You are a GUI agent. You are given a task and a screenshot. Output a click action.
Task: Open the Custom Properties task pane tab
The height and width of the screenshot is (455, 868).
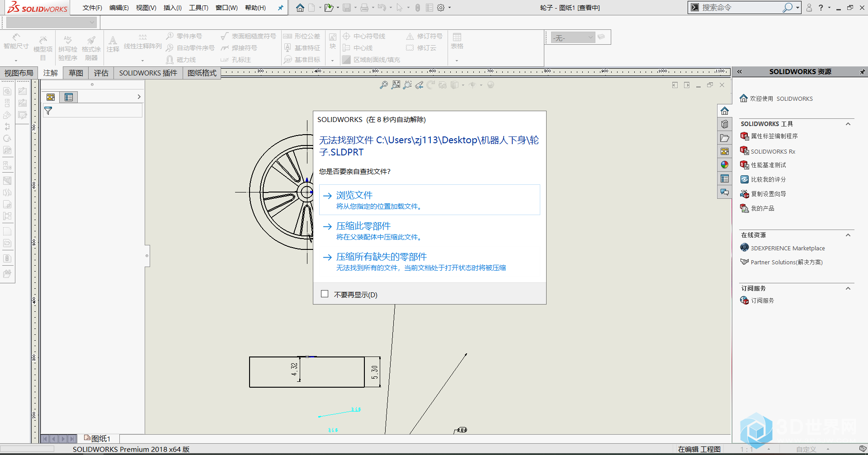point(725,179)
